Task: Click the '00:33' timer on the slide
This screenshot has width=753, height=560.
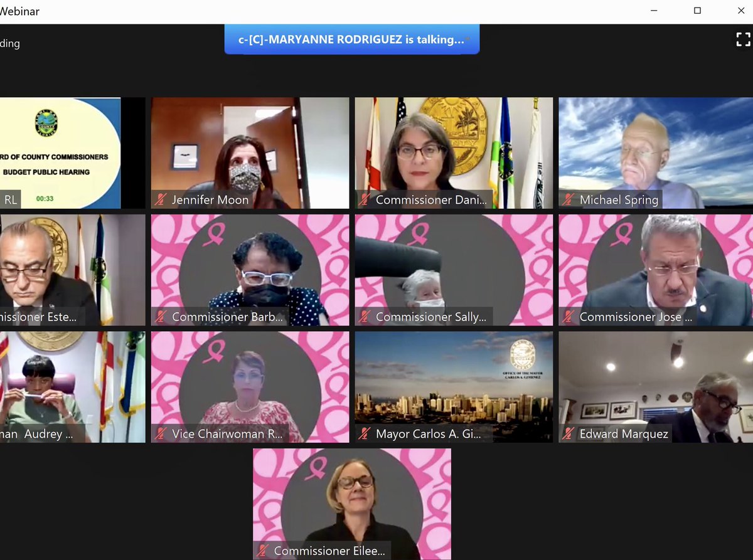Action: [x=45, y=199]
